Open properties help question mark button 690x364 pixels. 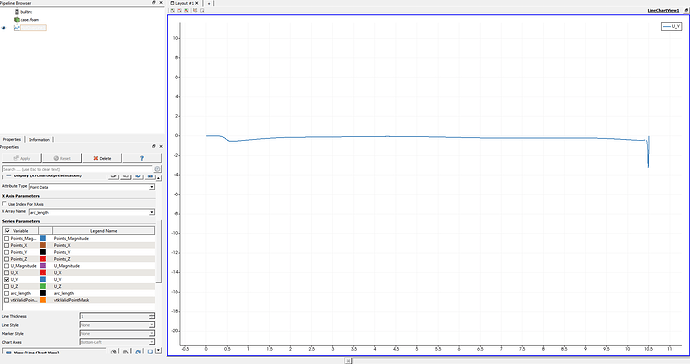[x=142, y=158]
